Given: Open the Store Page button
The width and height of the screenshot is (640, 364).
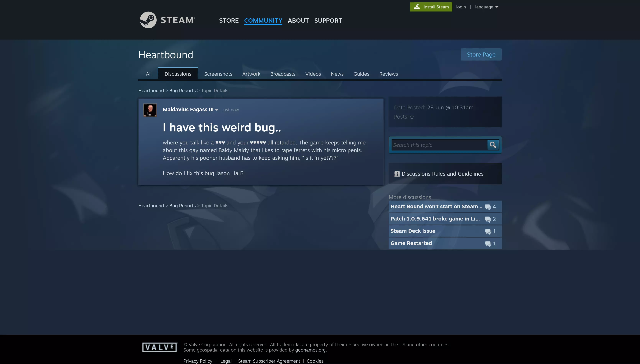Looking at the screenshot, I should pos(481,54).
